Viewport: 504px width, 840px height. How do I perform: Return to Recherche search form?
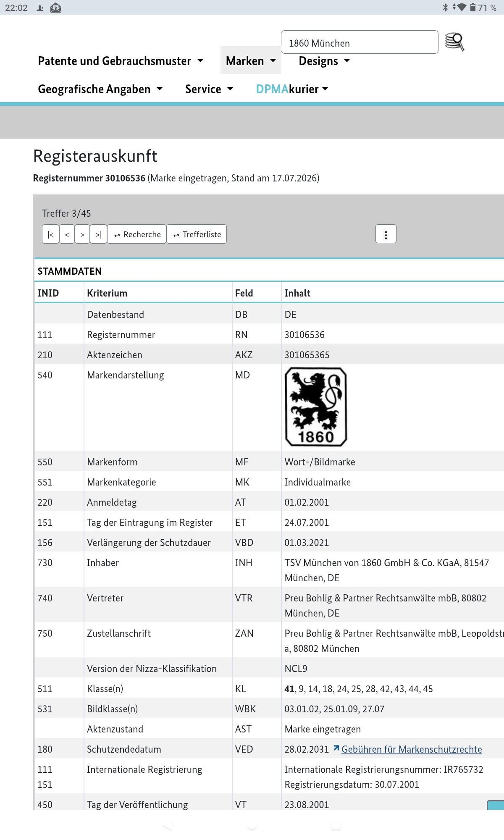coord(137,234)
